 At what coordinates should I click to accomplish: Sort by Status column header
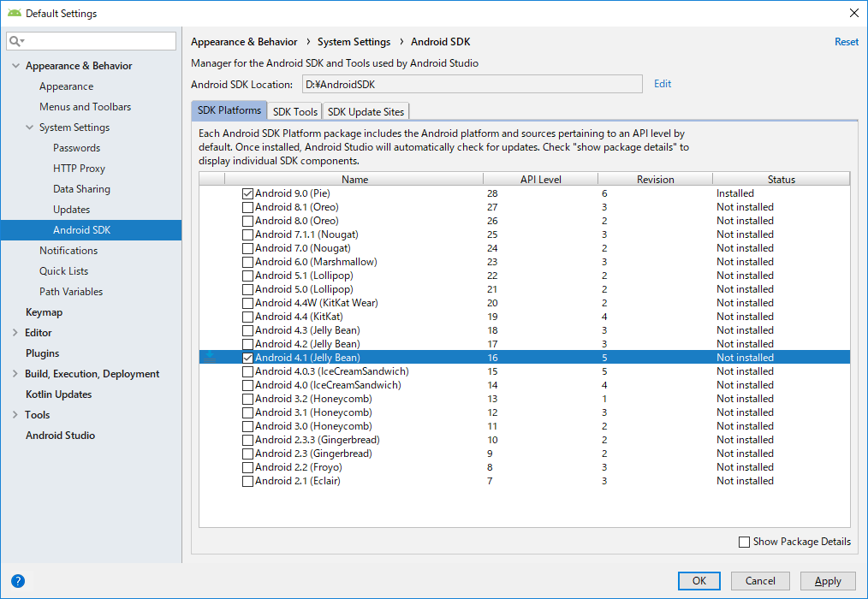[781, 180]
